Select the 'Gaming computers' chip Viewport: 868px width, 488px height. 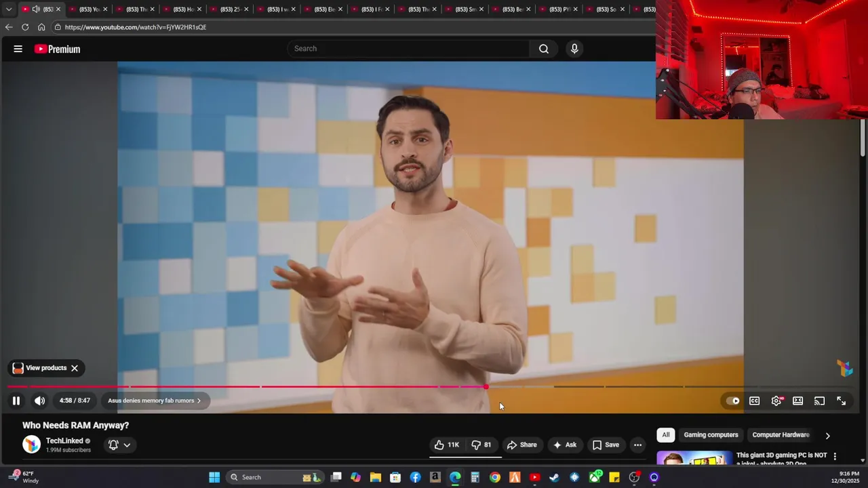tap(711, 435)
